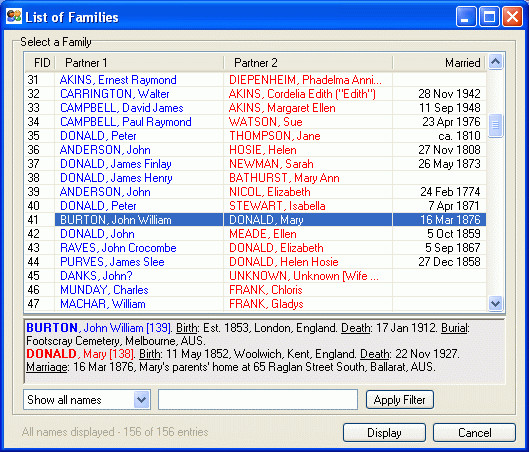Minimize the List of Families window

[466, 17]
